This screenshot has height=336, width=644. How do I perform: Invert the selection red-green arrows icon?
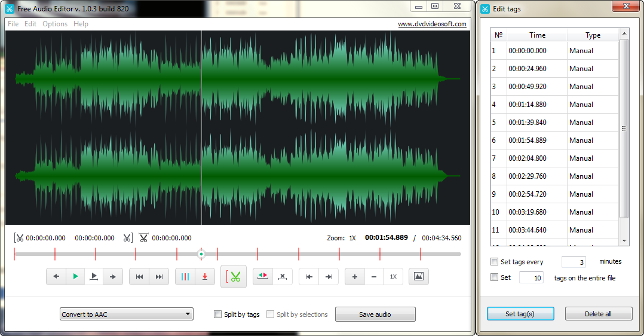coord(263,277)
